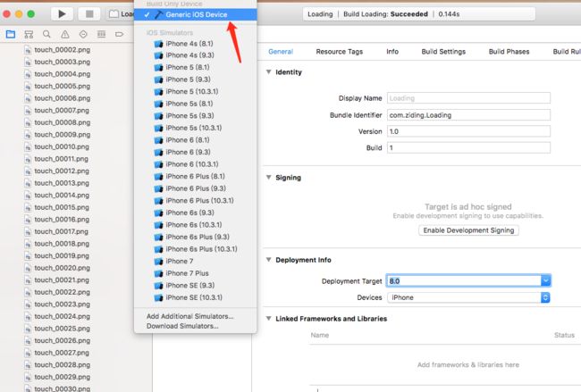The height and width of the screenshot is (392, 581).
Task: Open the Breakpoint navigator icon
Action: click(x=119, y=35)
